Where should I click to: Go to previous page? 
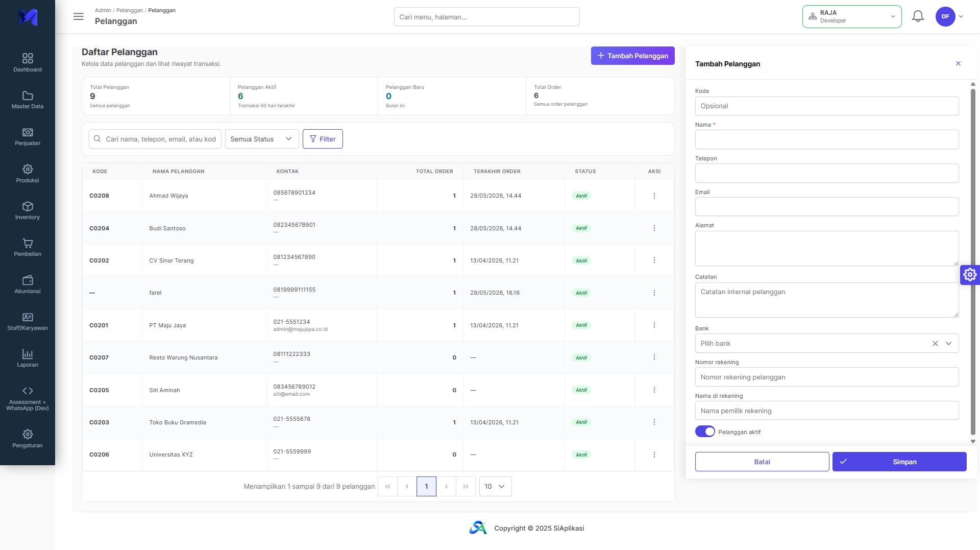407,486
